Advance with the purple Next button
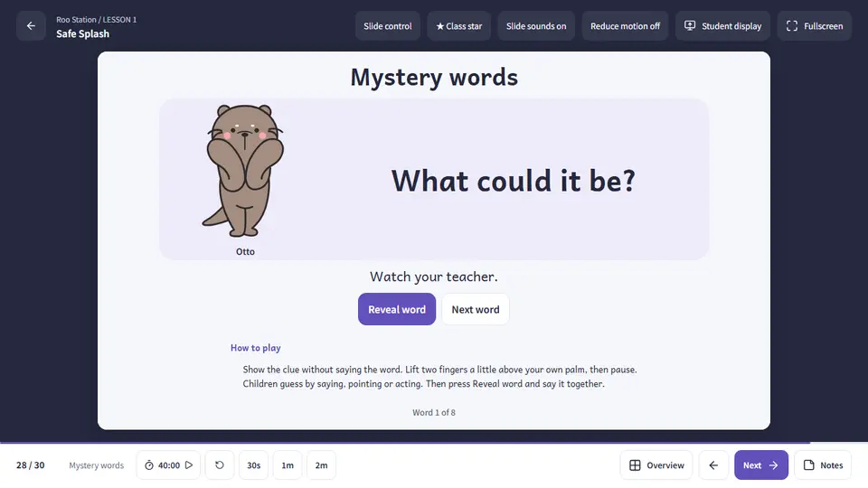This screenshot has height=488, width=868. pos(761,465)
